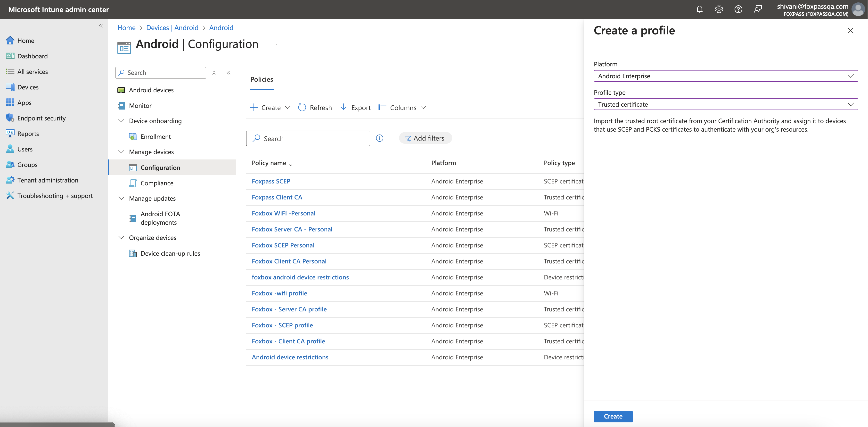Viewport: 868px width, 427px height.
Task: Click the Platform column header
Action: click(x=443, y=163)
